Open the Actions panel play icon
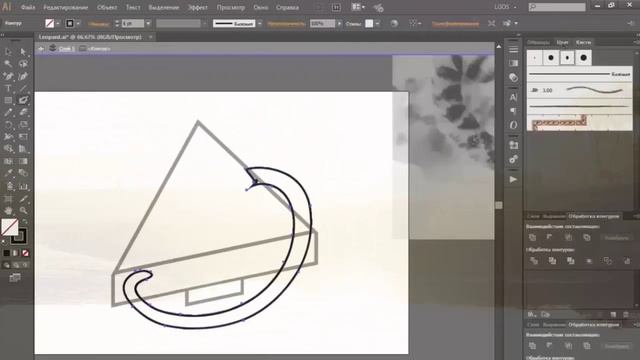Viewport: 640px width, 360px height. [x=513, y=180]
